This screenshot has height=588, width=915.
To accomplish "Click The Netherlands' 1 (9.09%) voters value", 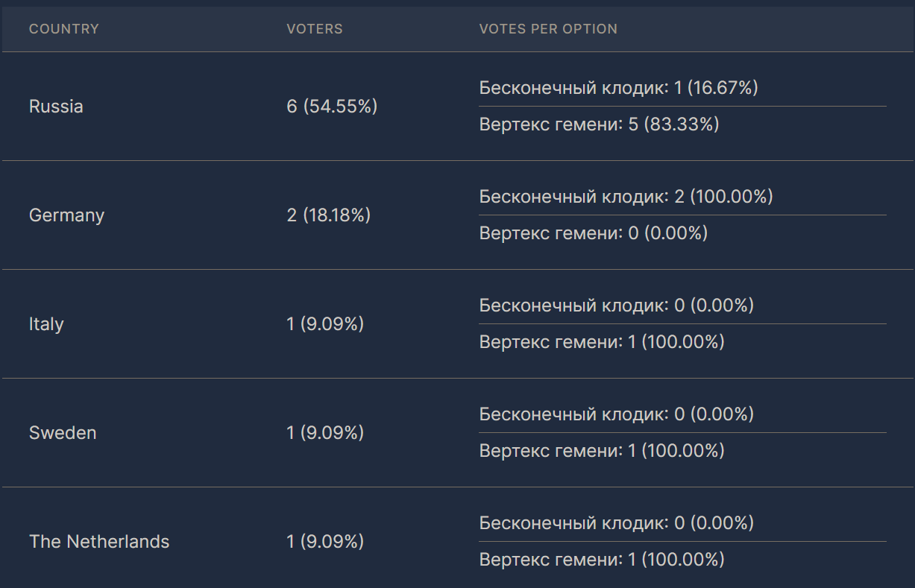I will [324, 542].
